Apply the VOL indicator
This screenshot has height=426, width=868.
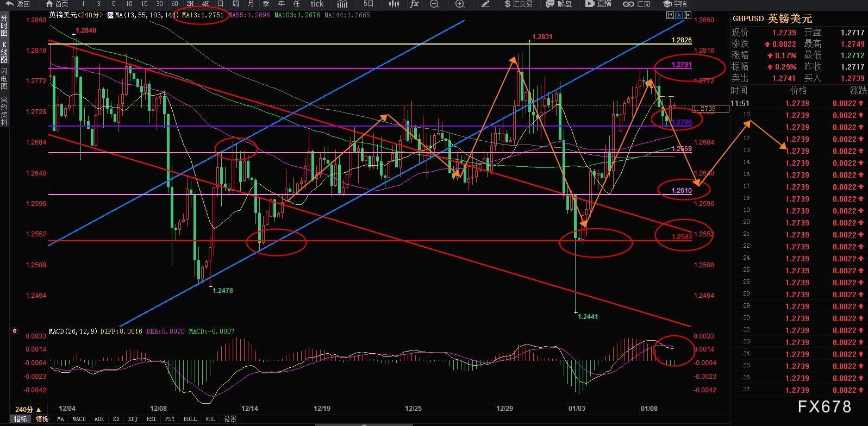click(210, 419)
